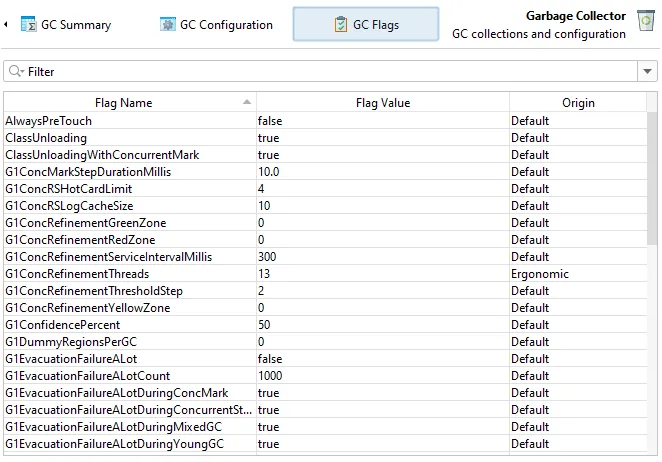Select the G1ConcRefinementServiceIntervalMillis flag
662x462 pixels.
coord(109,257)
